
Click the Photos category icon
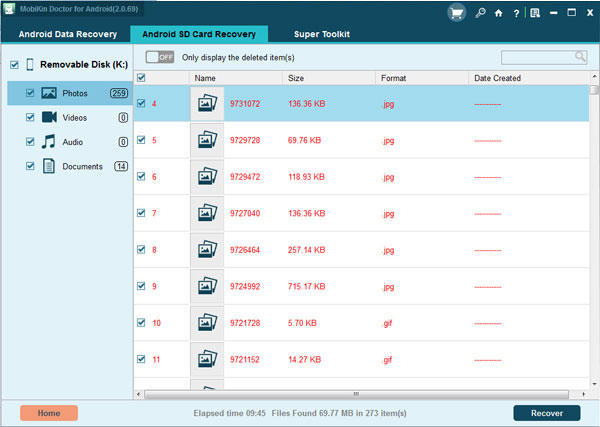[x=49, y=93]
